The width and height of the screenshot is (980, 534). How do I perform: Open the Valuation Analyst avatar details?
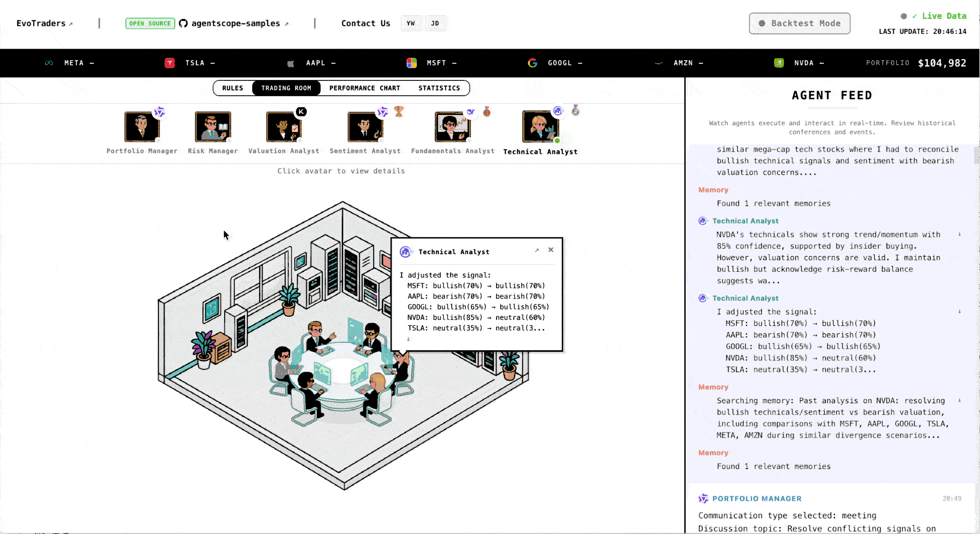tap(284, 127)
